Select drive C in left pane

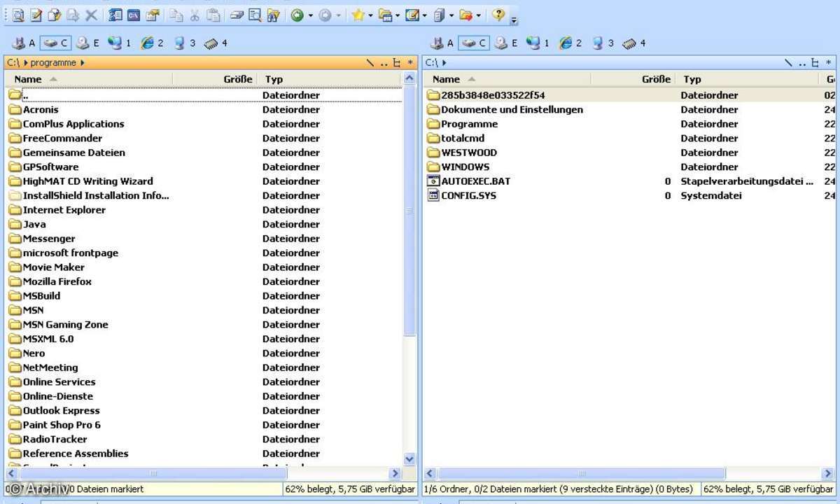coord(55,43)
